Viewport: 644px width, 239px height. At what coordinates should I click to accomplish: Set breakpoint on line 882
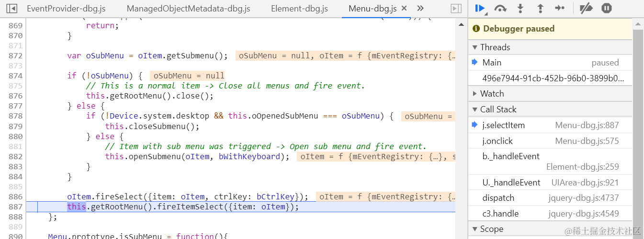(15, 156)
